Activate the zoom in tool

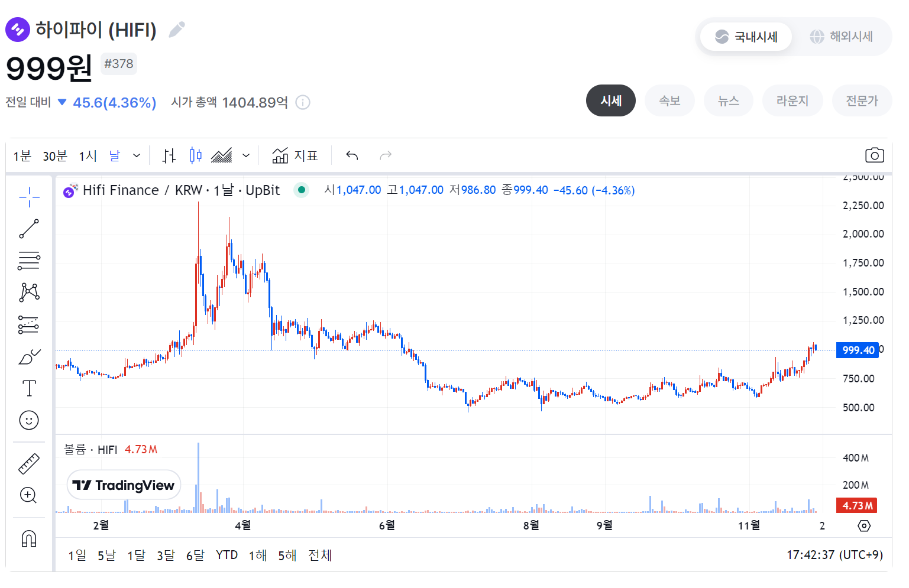(x=29, y=495)
